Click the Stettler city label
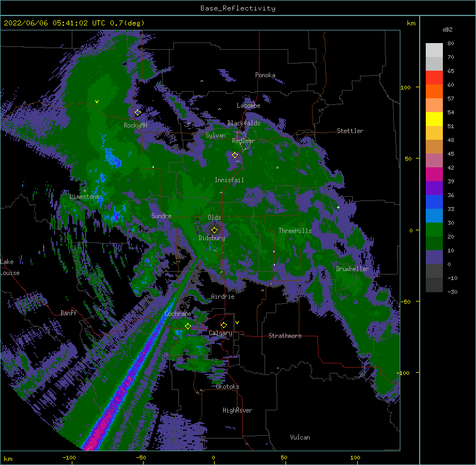Screen dimensions: 476x465 click(350, 131)
